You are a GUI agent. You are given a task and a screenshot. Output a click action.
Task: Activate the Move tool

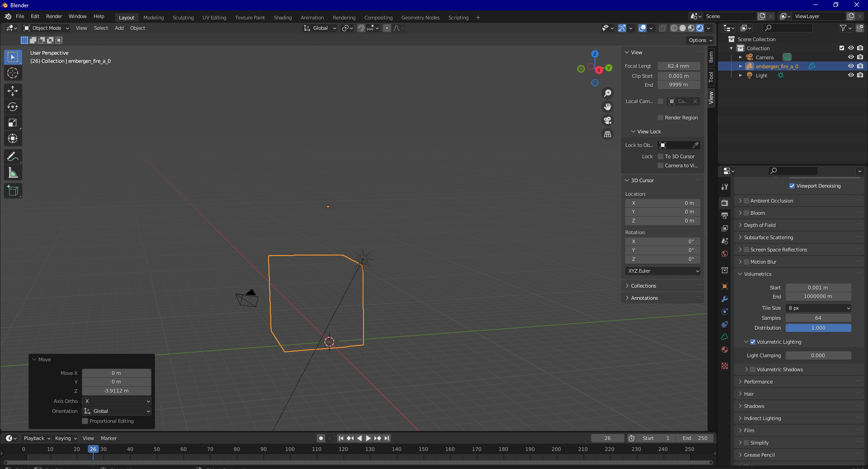(x=13, y=91)
